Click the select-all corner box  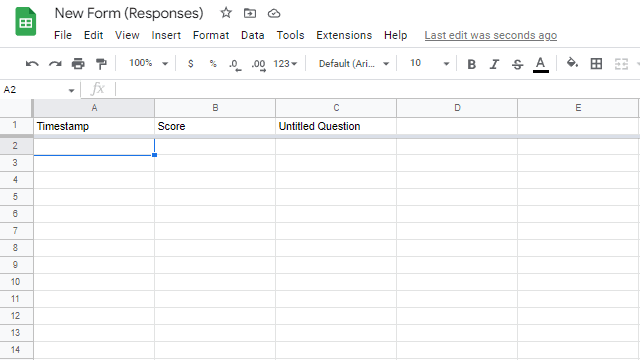(16, 108)
